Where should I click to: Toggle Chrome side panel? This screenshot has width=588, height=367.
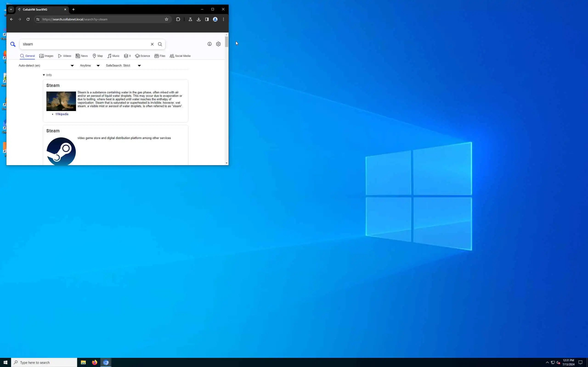207,19
